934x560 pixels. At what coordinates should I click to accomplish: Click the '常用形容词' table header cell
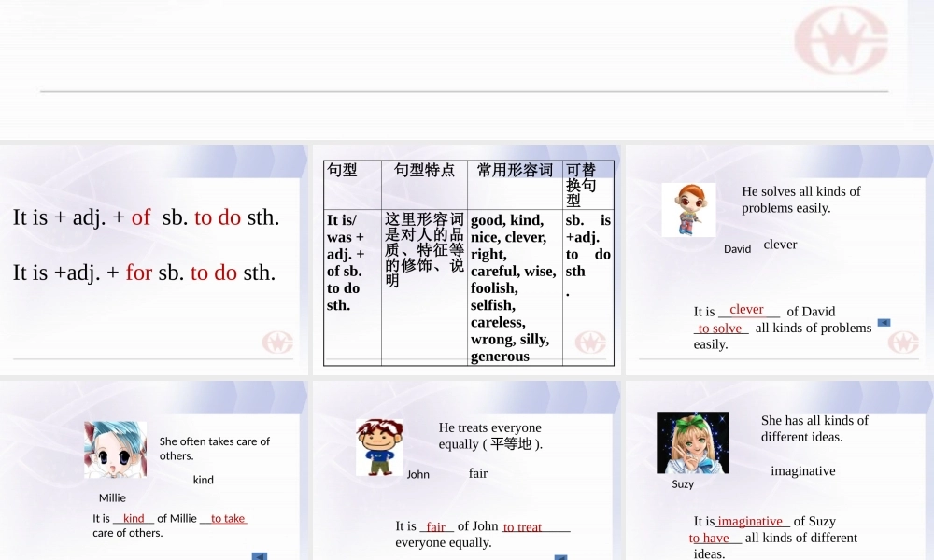pos(515,185)
